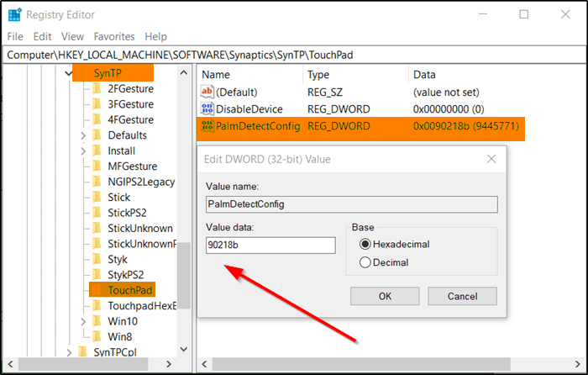Screen dimensions: 588x375
Task: Click the Styk folder icon
Action: (97, 259)
